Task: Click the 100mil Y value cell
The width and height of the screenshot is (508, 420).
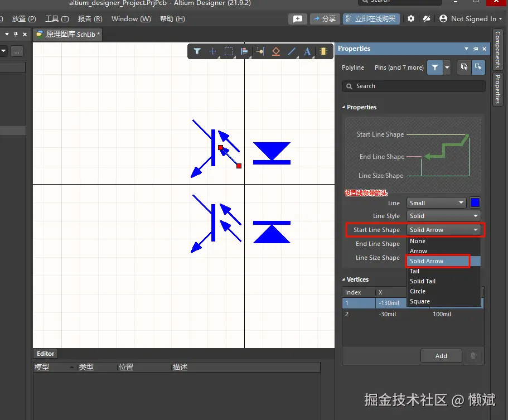Action: [442, 314]
